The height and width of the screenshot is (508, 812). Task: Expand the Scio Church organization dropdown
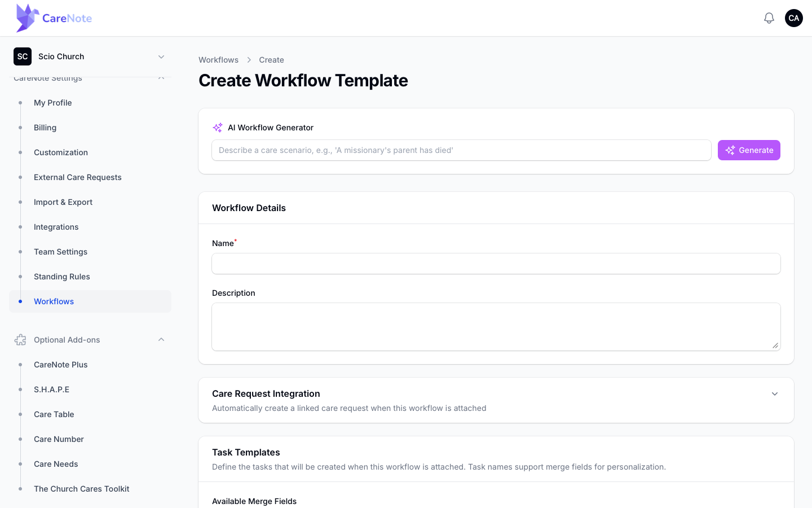[x=161, y=56]
